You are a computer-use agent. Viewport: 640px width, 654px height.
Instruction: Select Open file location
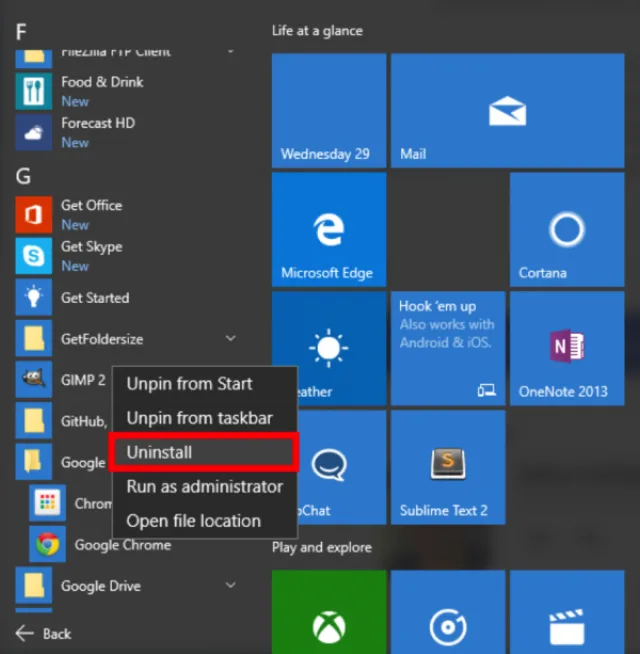[x=204, y=521]
